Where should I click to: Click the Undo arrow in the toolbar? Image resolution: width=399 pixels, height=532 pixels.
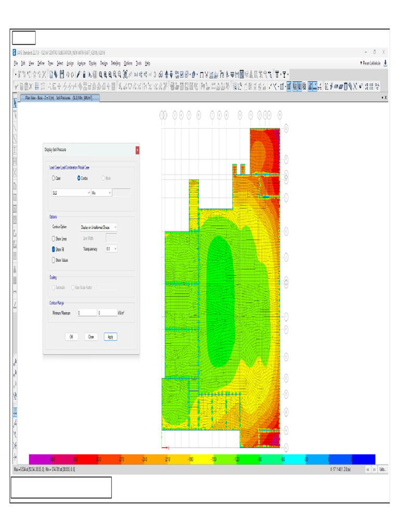click(68, 75)
